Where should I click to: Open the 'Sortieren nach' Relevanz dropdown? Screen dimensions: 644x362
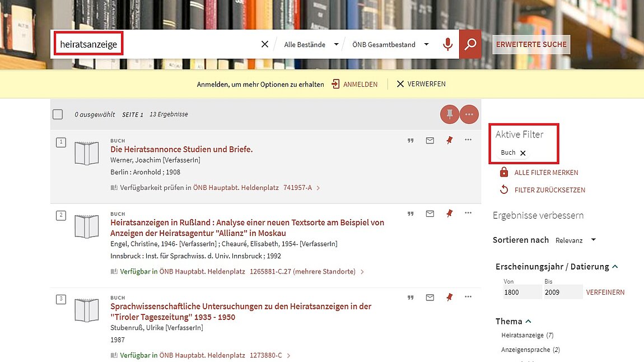tap(576, 240)
